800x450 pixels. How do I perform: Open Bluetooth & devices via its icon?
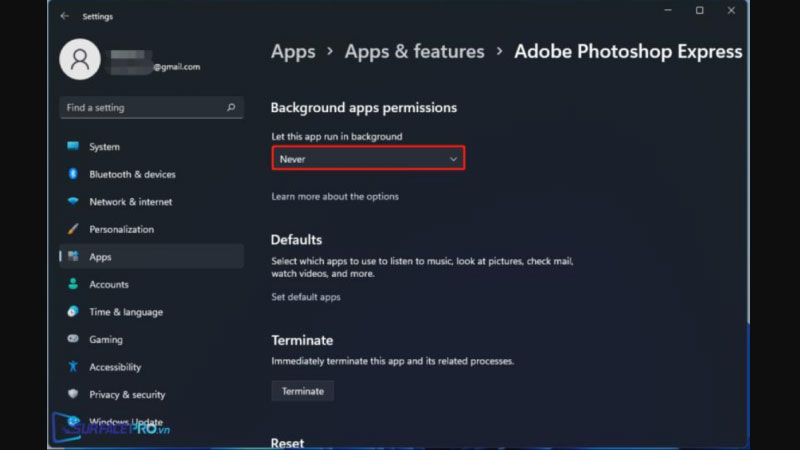(73, 174)
